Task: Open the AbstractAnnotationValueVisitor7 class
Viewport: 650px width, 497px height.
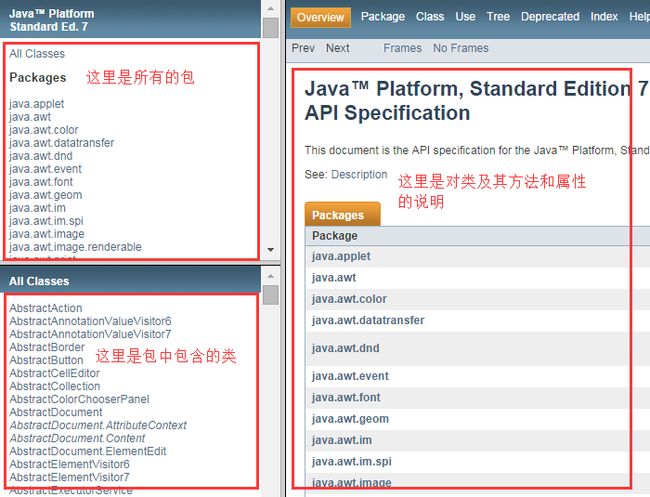Action: point(90,334)
